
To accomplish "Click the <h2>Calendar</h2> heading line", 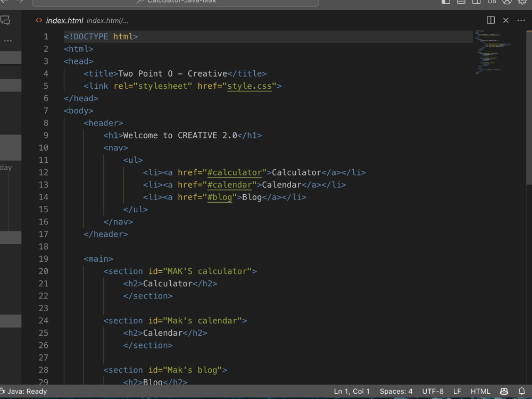I will (165, 333).
